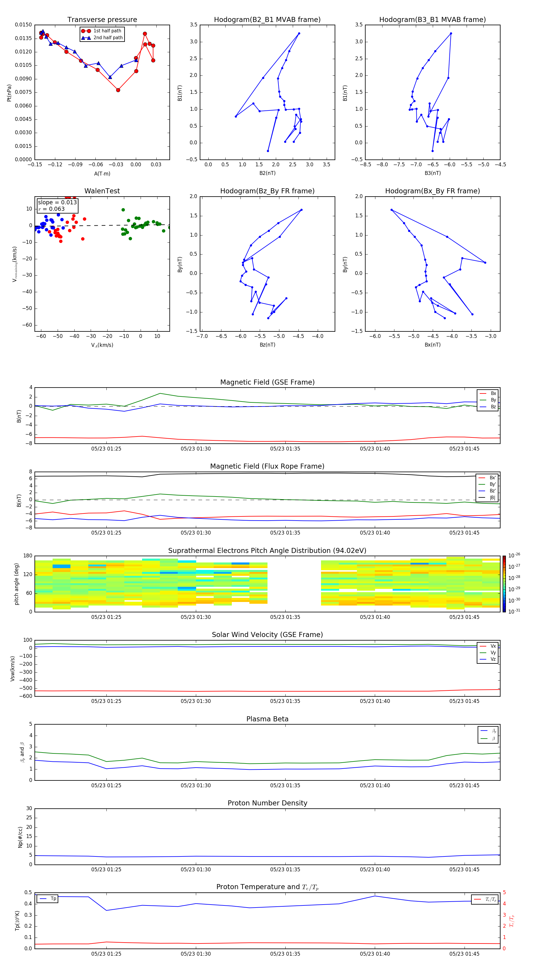Click the "pitch angle (deg)" axis label
Viewport: 535px width, 980px height.
coord(16,584)
